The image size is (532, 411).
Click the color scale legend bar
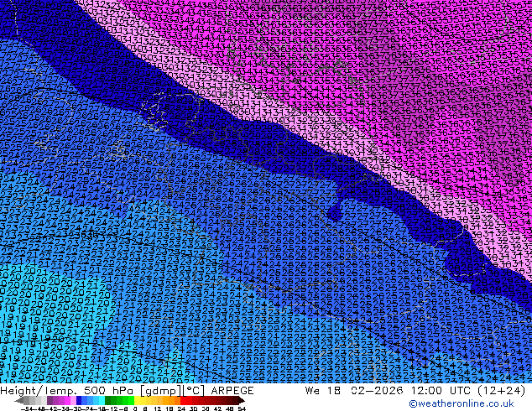pos(129,401)
